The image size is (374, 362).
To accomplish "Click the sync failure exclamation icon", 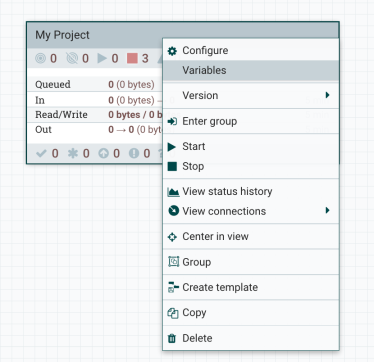I will 134,153.
